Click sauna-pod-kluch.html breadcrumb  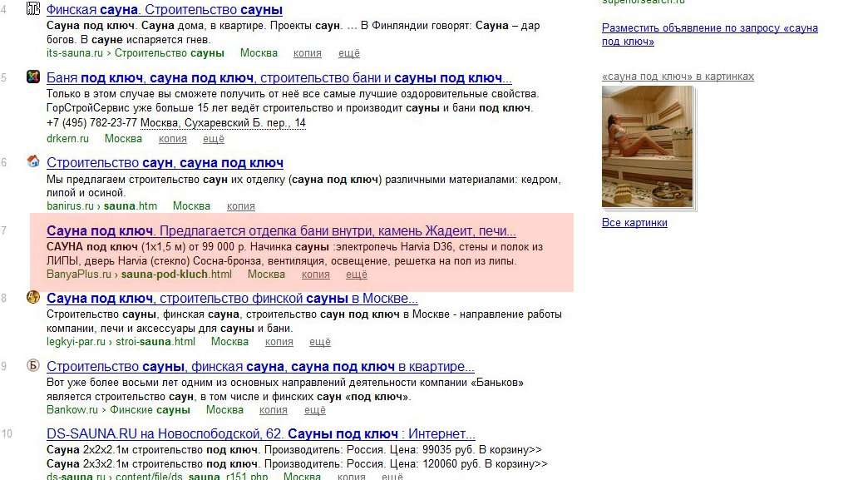click(176, 275)
